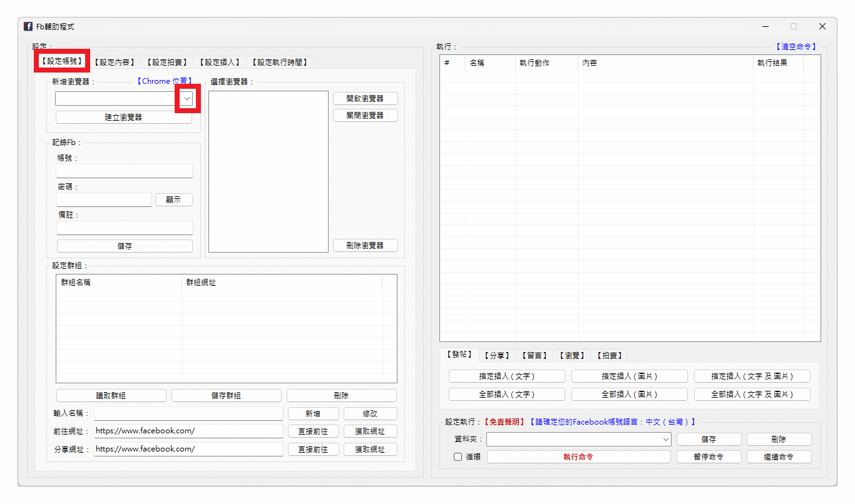Screen dimensions: 855x504
Task: Click 直接前往 next to 前往網址
Action: pos(314,431)
